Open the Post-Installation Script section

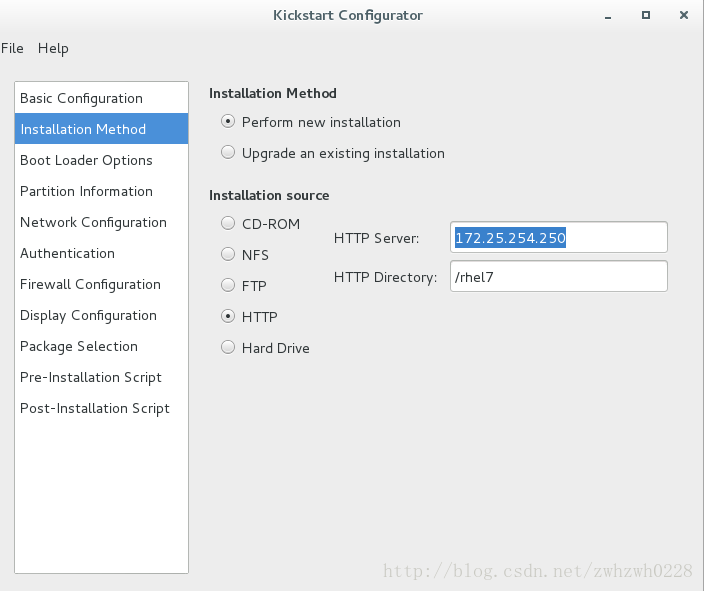pos(101,408)
